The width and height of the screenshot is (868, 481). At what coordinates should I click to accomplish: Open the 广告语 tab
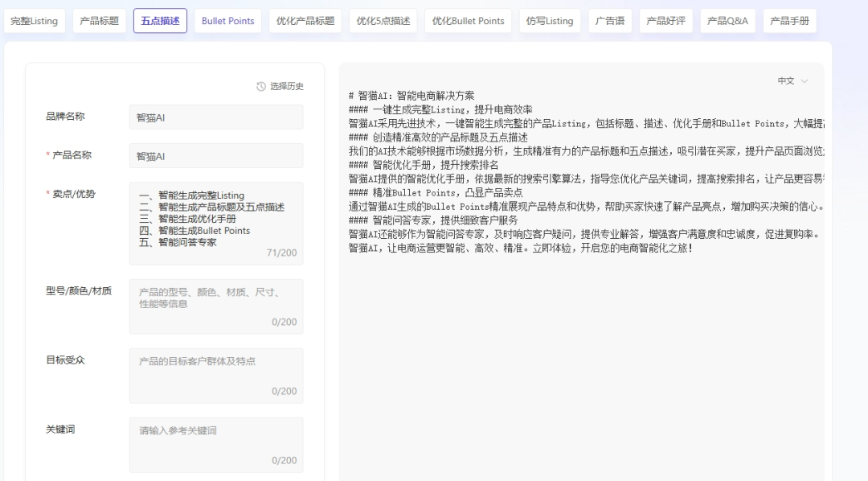click(609, 21)
